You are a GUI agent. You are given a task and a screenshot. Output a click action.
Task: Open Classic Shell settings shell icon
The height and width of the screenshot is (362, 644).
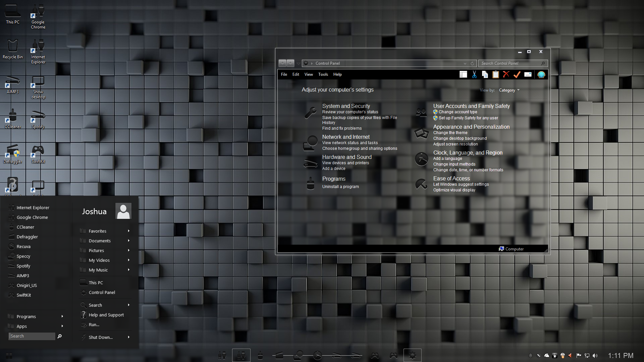click(541, 74)
